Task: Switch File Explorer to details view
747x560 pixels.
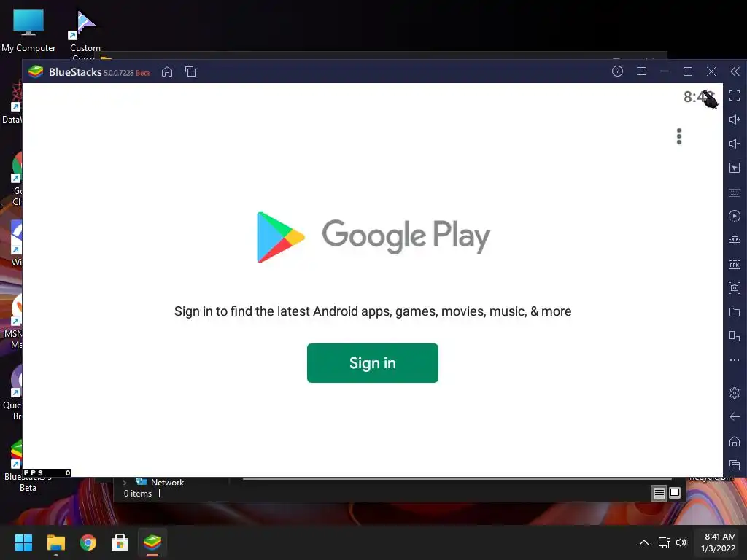Action: point(659,494)
